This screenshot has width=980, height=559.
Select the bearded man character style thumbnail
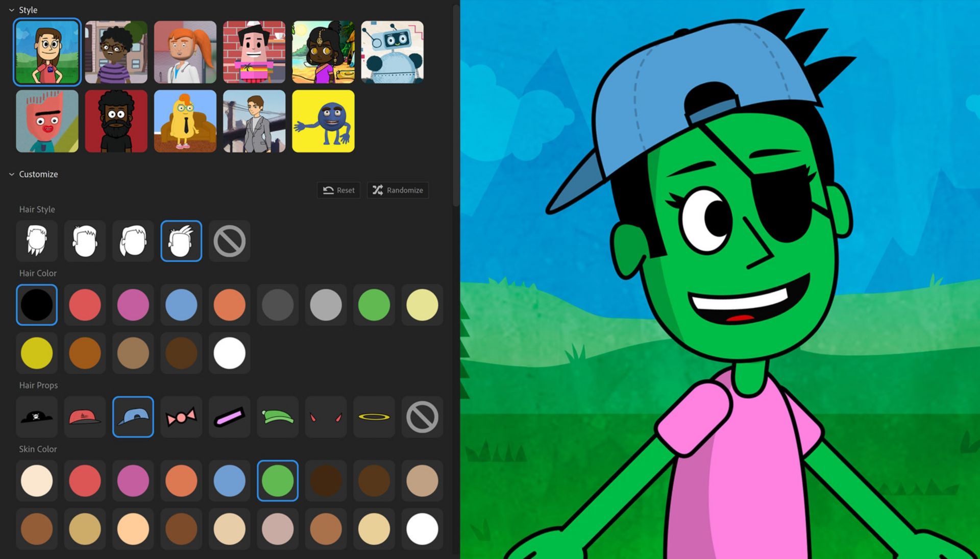click(115, 120)
